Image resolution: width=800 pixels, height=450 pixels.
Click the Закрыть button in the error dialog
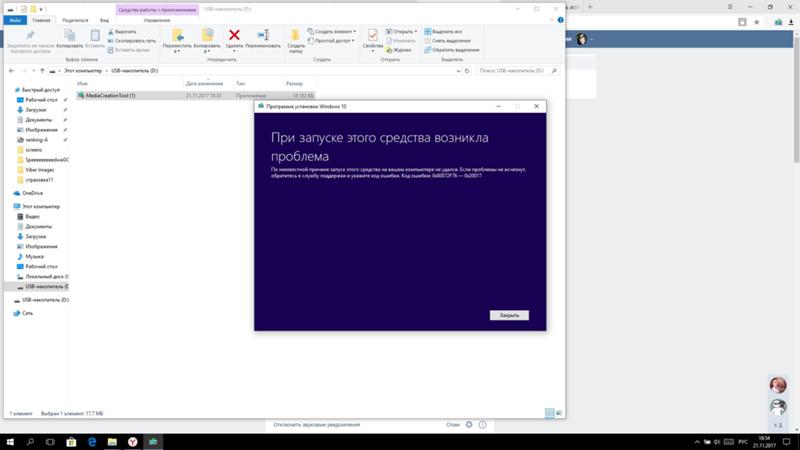(509, 315)
